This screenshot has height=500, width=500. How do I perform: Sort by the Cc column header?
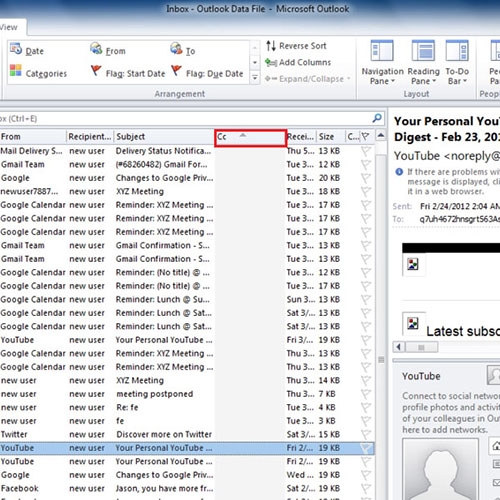250,137
